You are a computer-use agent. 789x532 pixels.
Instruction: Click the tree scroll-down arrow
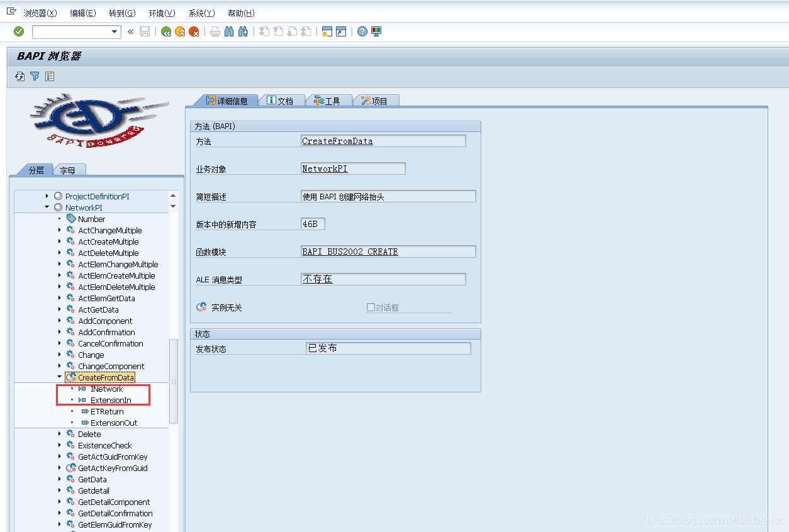[174, 206]
